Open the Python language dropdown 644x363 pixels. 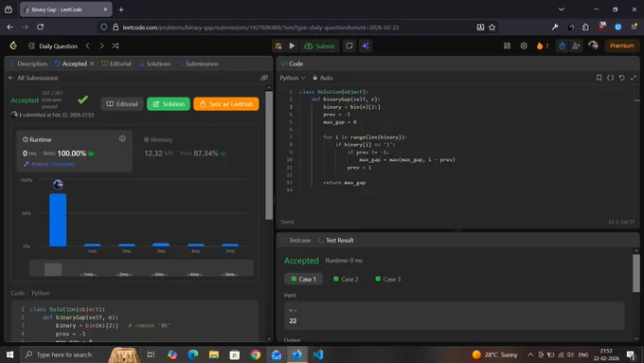[x=293, y=78]
